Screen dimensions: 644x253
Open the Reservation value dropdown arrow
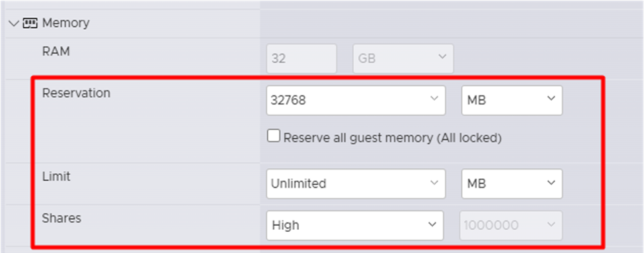pos(434,99)
